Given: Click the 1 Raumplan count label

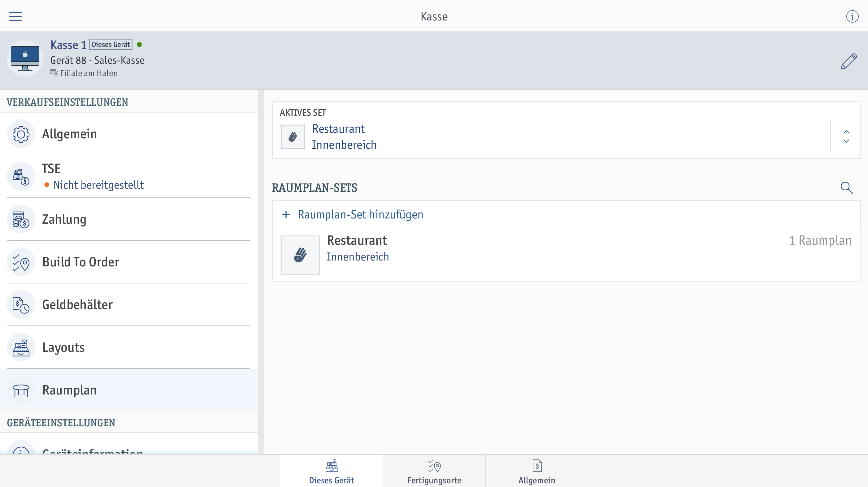Looking at the screenshot, I should coord(821,240).
